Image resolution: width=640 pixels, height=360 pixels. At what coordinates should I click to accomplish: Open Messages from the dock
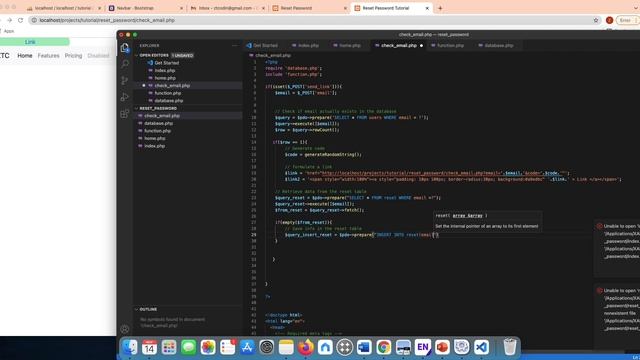[x=189, y=347]
